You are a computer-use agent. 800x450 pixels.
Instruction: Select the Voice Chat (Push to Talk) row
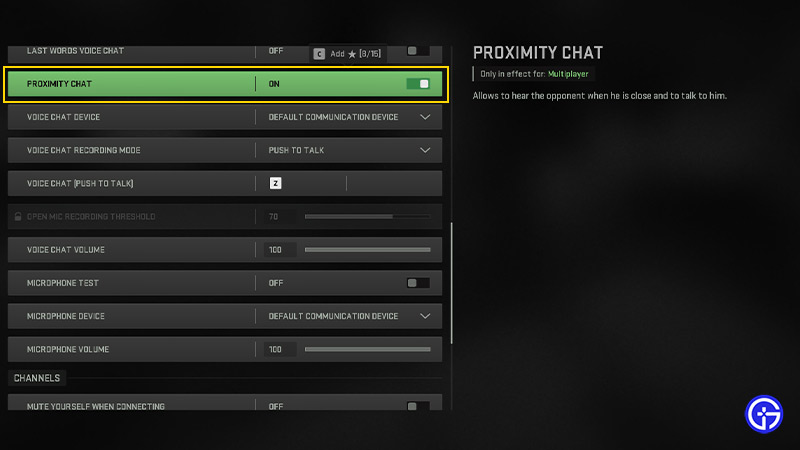click(x=225, y=183)
